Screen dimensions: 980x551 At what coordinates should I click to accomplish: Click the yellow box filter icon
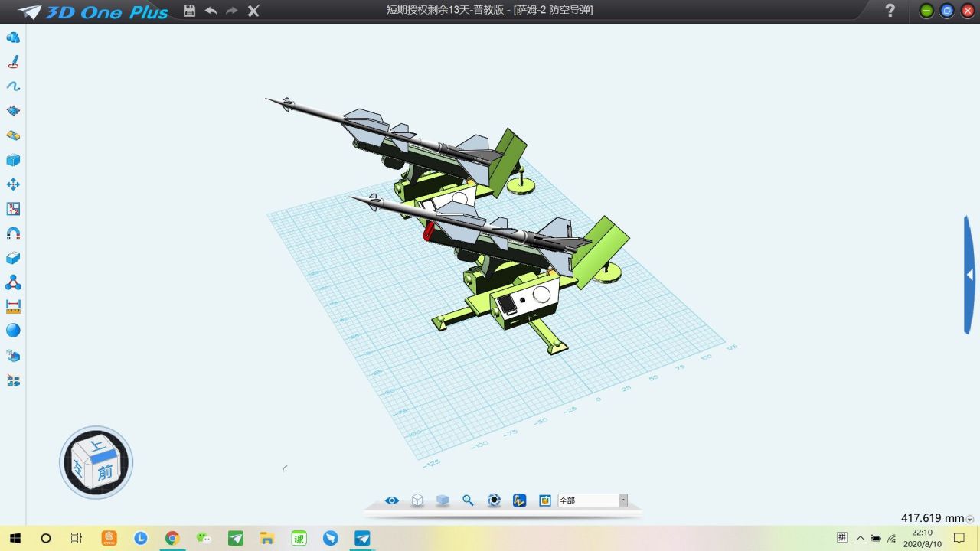click(545, 500)
